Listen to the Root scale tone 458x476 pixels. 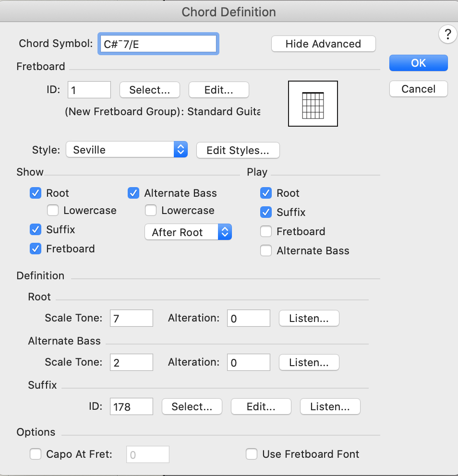coord(309,318)
